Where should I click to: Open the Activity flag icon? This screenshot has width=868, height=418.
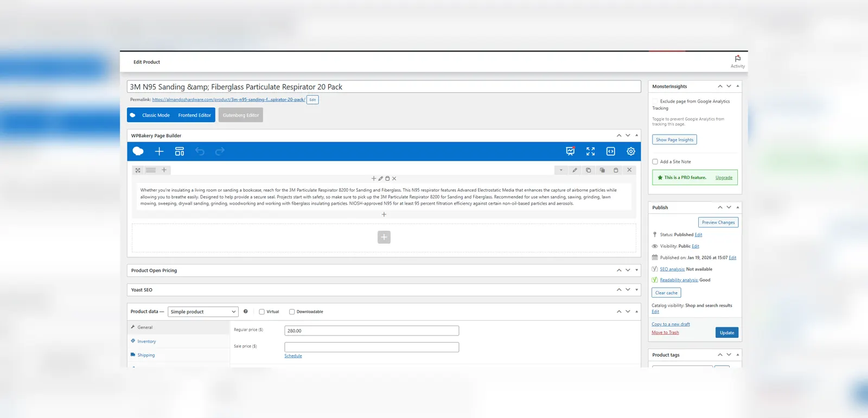(x=737, y=59)
